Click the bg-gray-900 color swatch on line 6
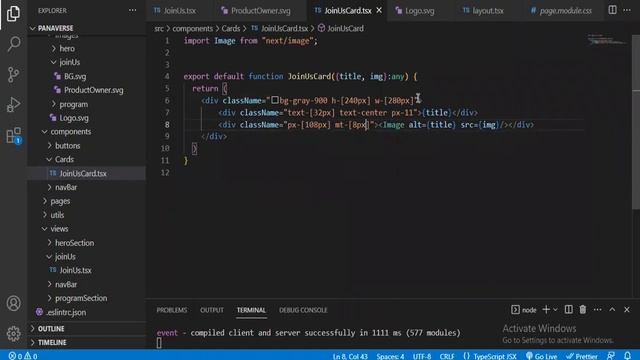Screen dimensions: 640x360 (275, 100)
